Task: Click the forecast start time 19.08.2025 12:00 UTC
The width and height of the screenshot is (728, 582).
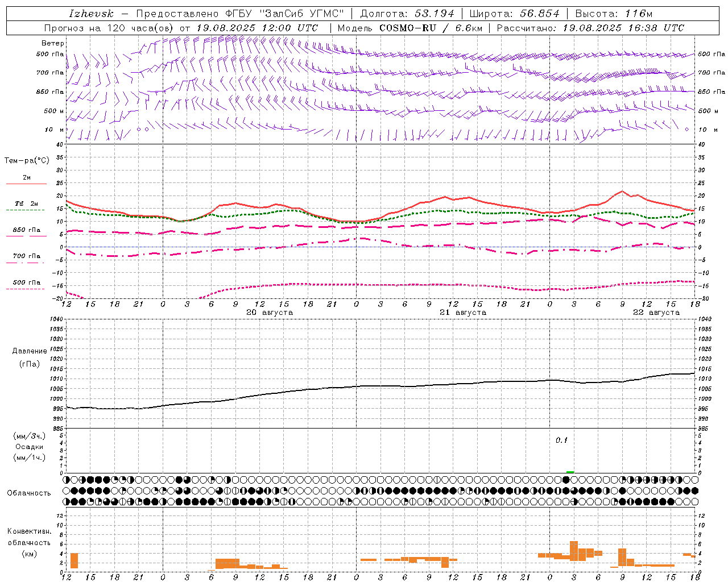Action: click(258, 28)
